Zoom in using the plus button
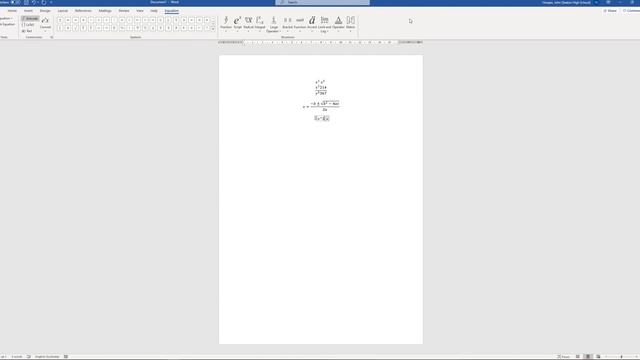The width and height of the screenshot is (640, 360). [636, 356]
